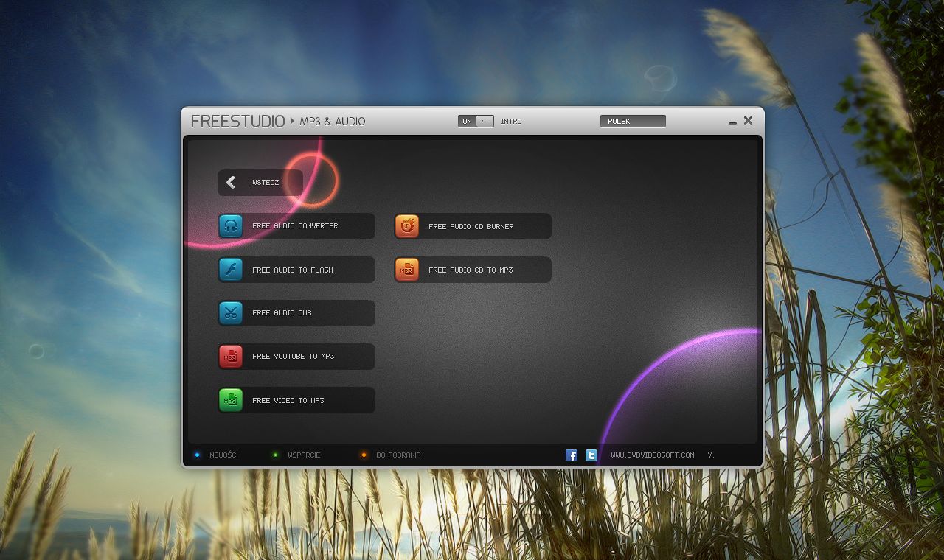Click the Free Audio to Flash icon
Viewport: 944px width, 560px height.
pos(231,270)
